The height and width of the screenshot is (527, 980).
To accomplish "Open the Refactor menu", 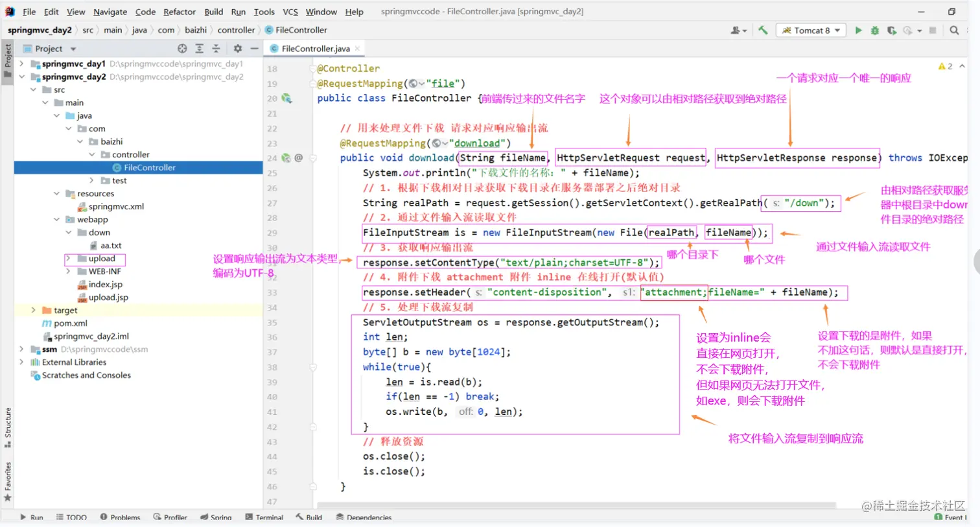I will point(180,12).
